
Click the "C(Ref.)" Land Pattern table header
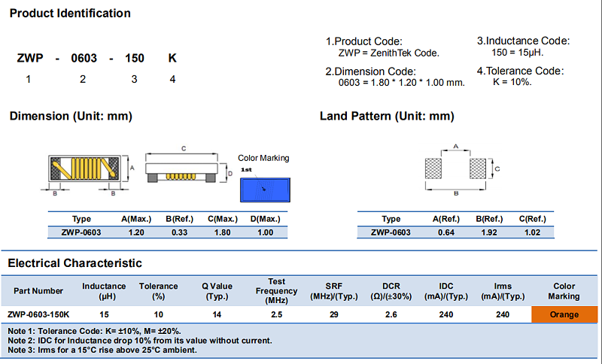click(533, 220)
